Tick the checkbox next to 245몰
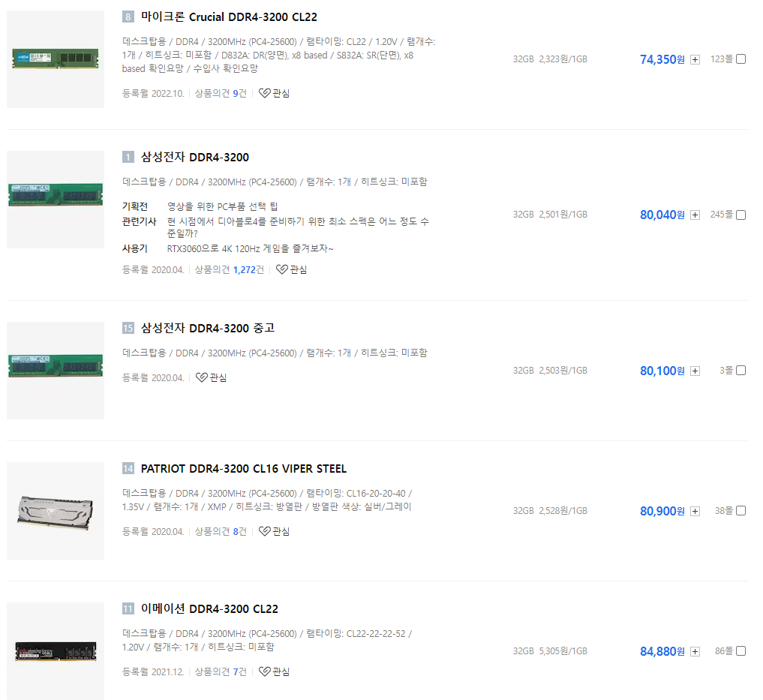Viewport: 763px width, 700px height. [x=740, y=215]
